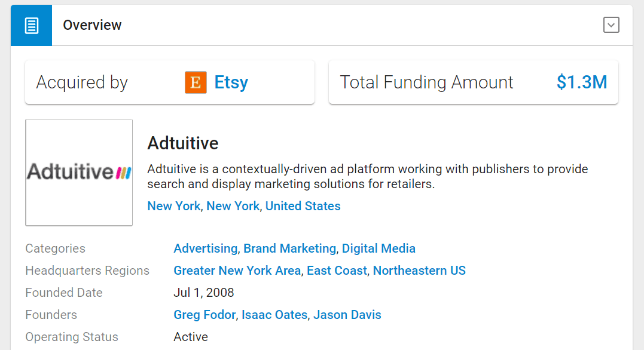Screen dimensions: 644x350
Task: Click the 'Categories' field label
Action: (56, 248)
